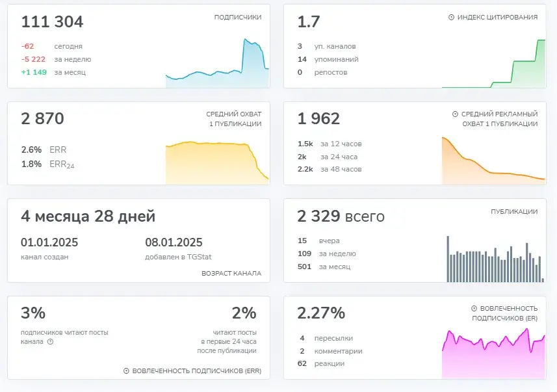
Task: Click the "2%" first 24 hours value
Action: click(244, 313)
